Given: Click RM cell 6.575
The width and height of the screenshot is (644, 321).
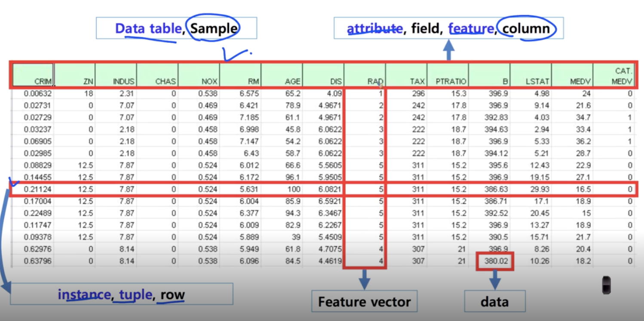Looking at the screenshot, I should coord(248,93).
